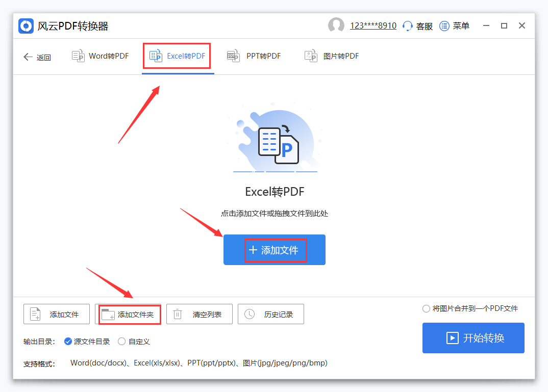Select the Word转PDF conversion icon
Image resolution: width=548 pixels, height=392 pixels.
coord(78,56)
